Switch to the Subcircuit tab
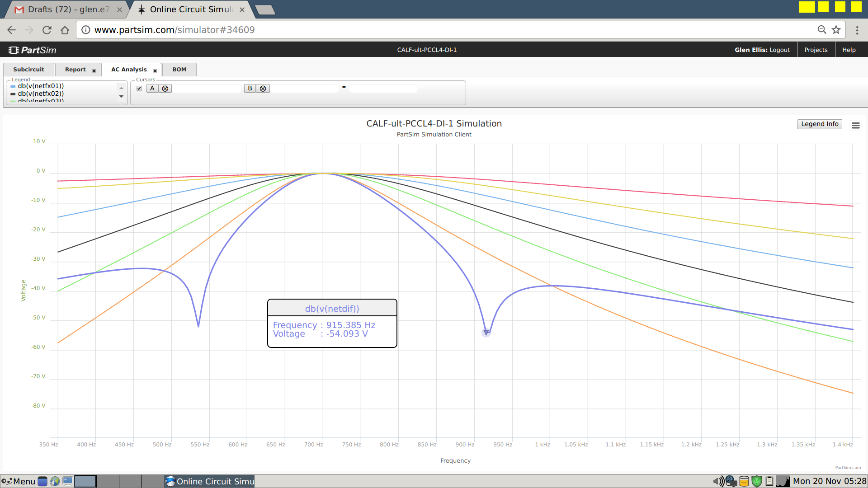 coord(29,70)
